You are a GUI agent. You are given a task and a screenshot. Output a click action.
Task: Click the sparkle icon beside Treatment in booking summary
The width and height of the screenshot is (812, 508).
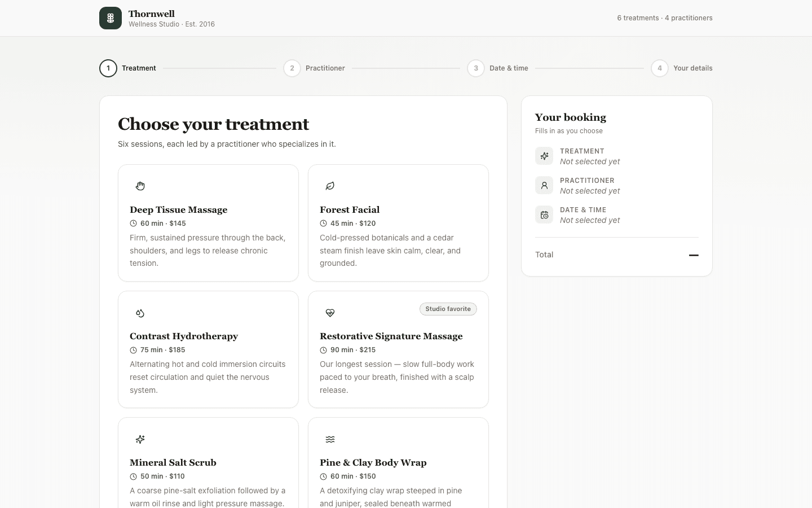pos(544,156)
